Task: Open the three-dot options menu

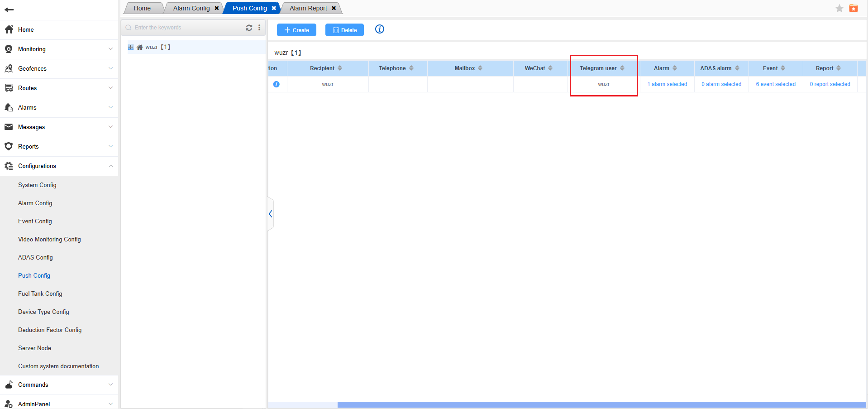Action: pos(259,28)
